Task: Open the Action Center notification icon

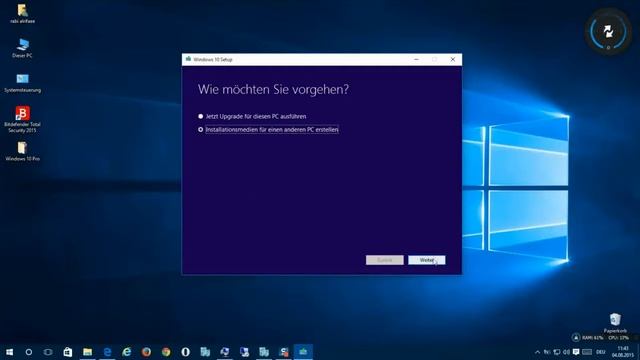Action: (576, 352)
